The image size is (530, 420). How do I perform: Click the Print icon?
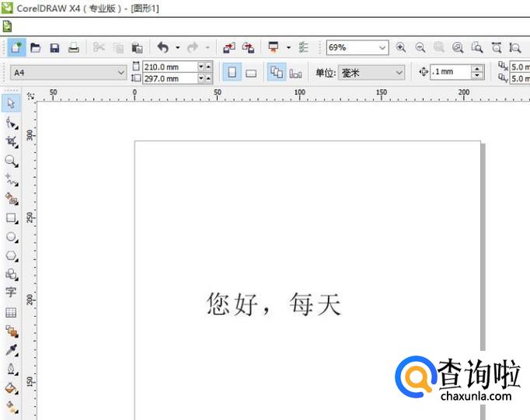tap(73, 47)
